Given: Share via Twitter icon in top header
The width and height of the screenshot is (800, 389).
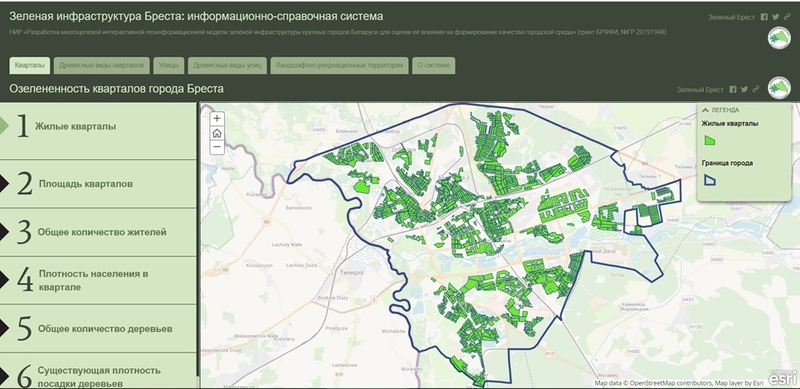Looking at the screenshot, I should click(x=776, y=17).
